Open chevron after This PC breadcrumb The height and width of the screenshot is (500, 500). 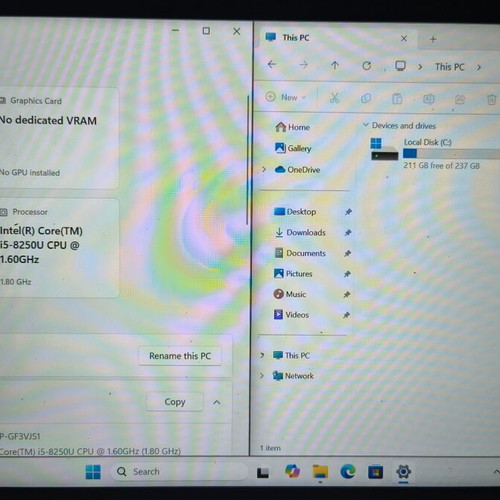pos(479,67)
